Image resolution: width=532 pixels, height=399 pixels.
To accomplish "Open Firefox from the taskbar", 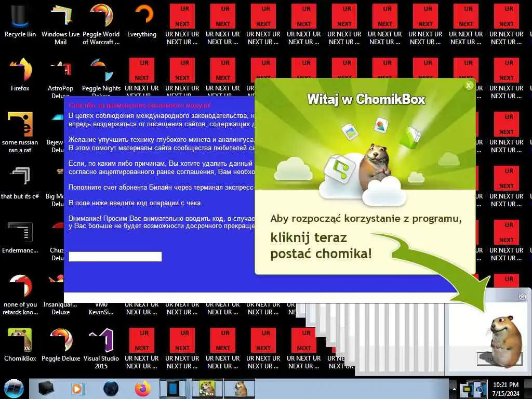I will (143, 389).
